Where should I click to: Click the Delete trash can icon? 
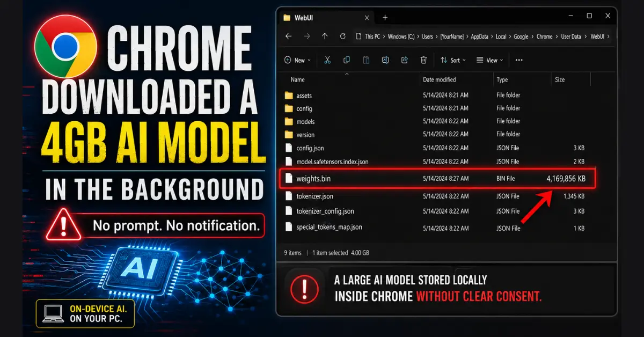423,60
